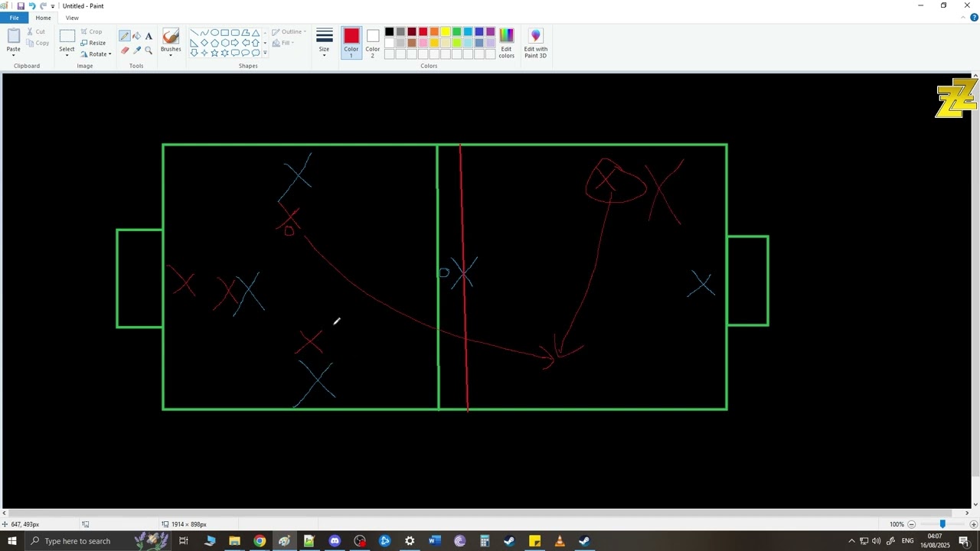Click the Undo arrow in title bar
Screen dimensions: 980x551
(31, 5)
